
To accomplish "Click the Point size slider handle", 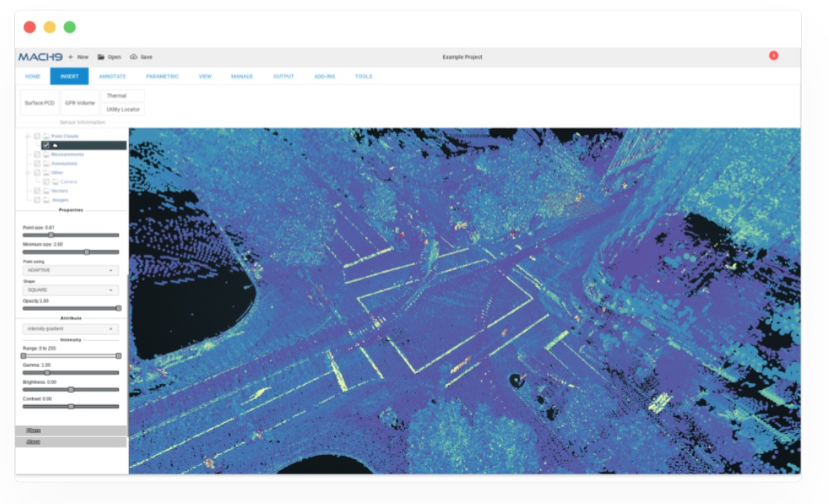I will [x=51, y=235].
